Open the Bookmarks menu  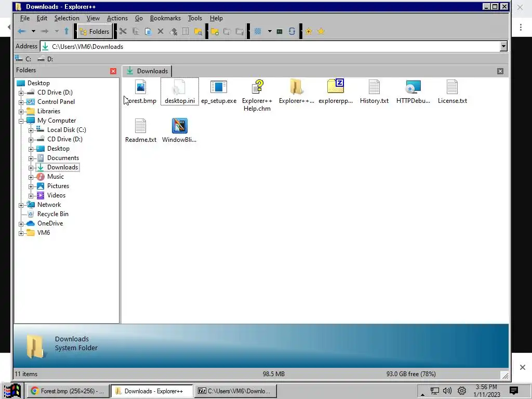pos(165,18)
